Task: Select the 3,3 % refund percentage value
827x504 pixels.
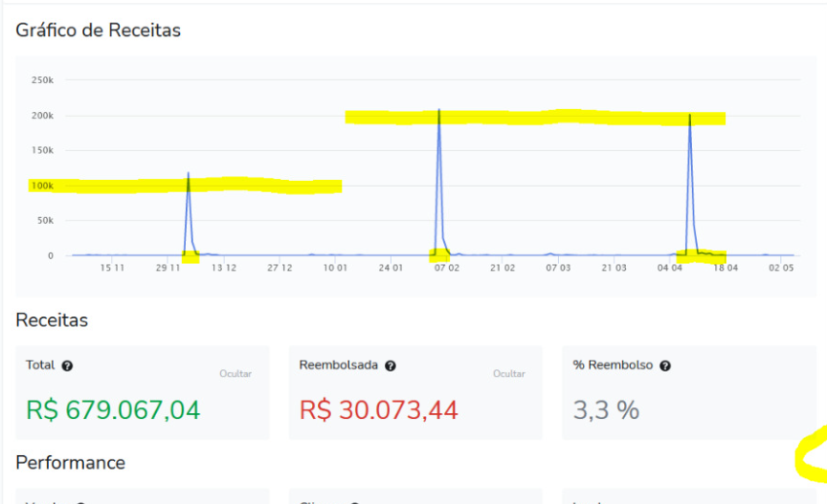Action: [x=606, y=410]
